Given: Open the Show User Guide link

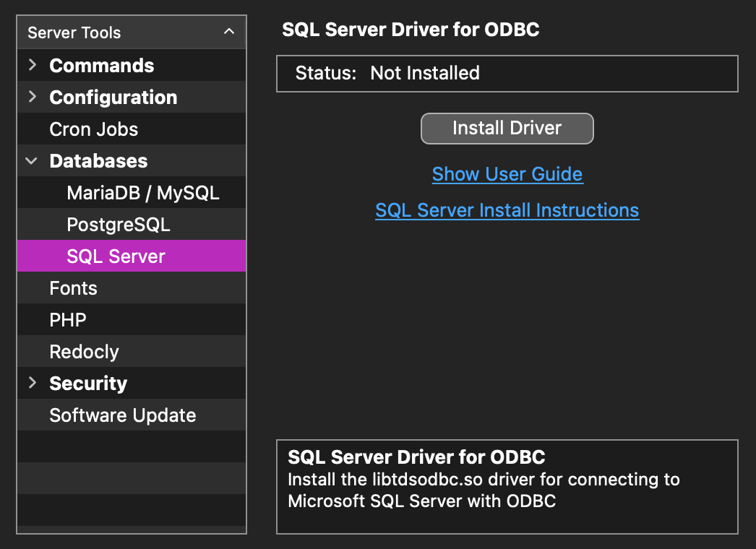Looking at the screenshot, I should point(507,174).
